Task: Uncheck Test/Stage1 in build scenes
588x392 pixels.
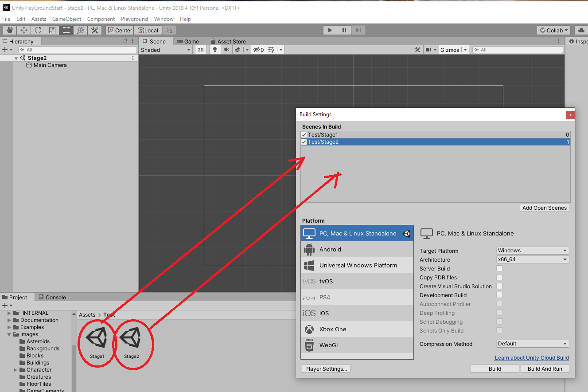Action: pyautogui.click(x=304, y=135)
